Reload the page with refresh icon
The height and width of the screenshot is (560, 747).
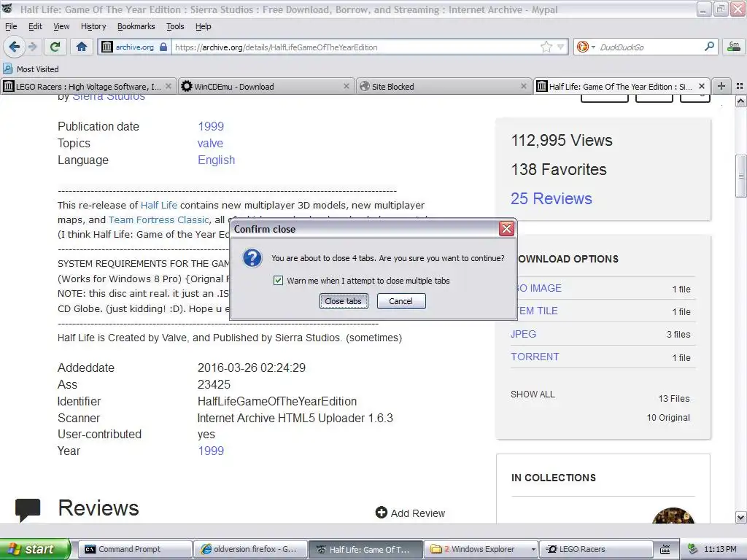[x=55, y=47]
